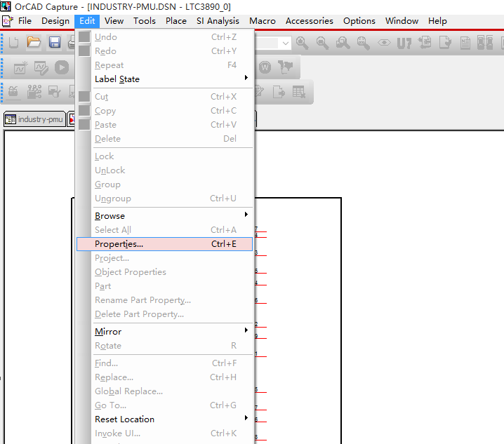Open the Accessories menu
The width and height of the screenshot is (504, 444).
pyautogui.click(x=310, y=21)
